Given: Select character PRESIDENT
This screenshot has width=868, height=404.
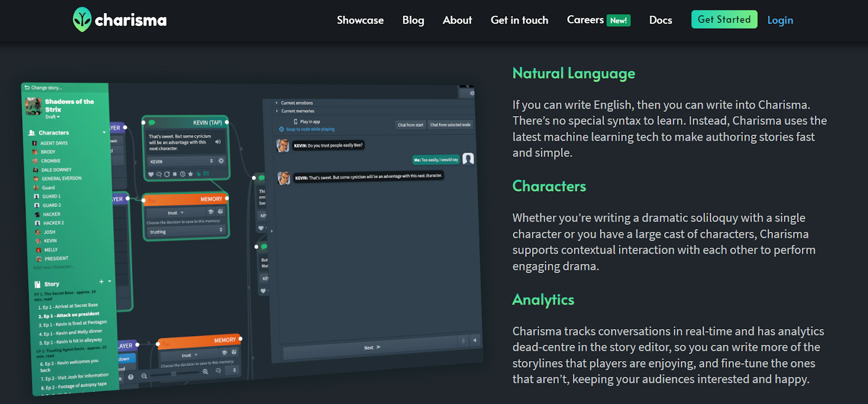Looking at the screenshot, I should [52, 258].
